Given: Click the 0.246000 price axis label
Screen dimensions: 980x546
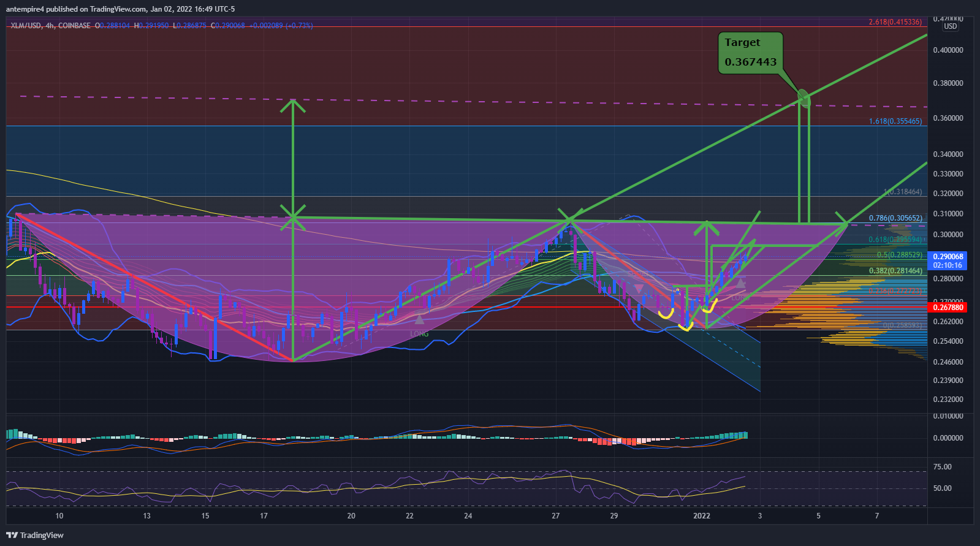Looking at the screenshot, I should (x=949, y=362).
